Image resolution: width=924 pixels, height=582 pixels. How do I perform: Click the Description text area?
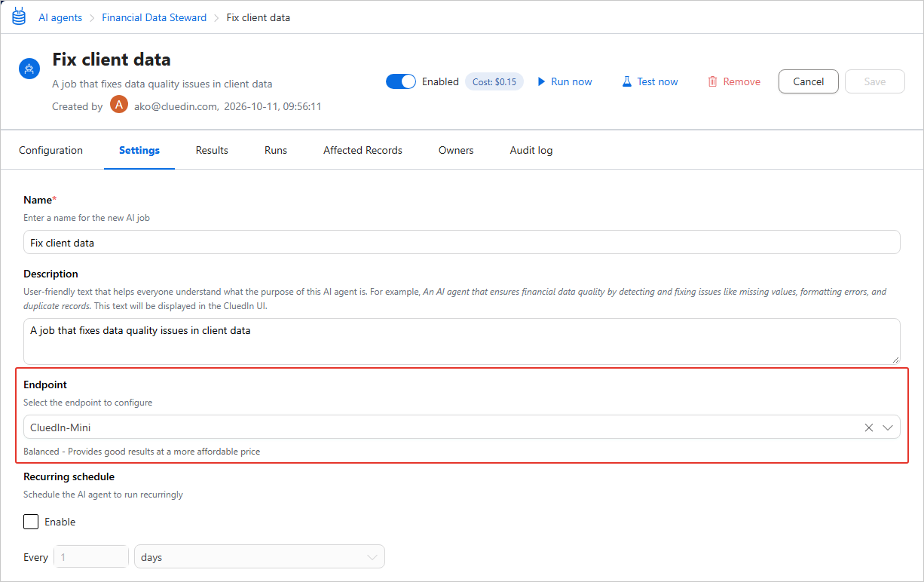tap(462, 342)
